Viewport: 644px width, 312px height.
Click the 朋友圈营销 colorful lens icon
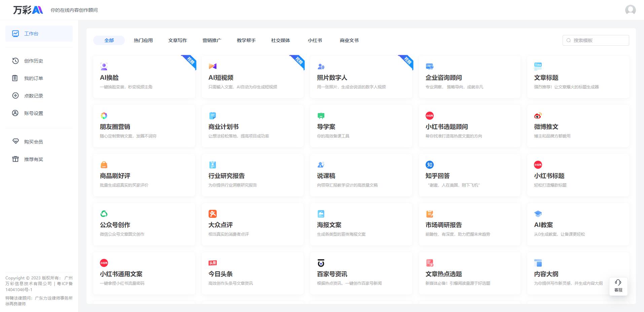[x=104, y=116]
